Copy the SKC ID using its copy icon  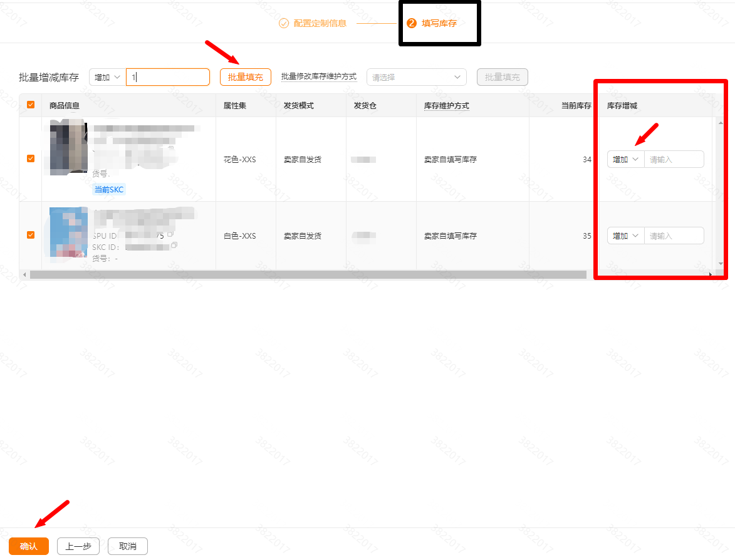pos(174,246)
